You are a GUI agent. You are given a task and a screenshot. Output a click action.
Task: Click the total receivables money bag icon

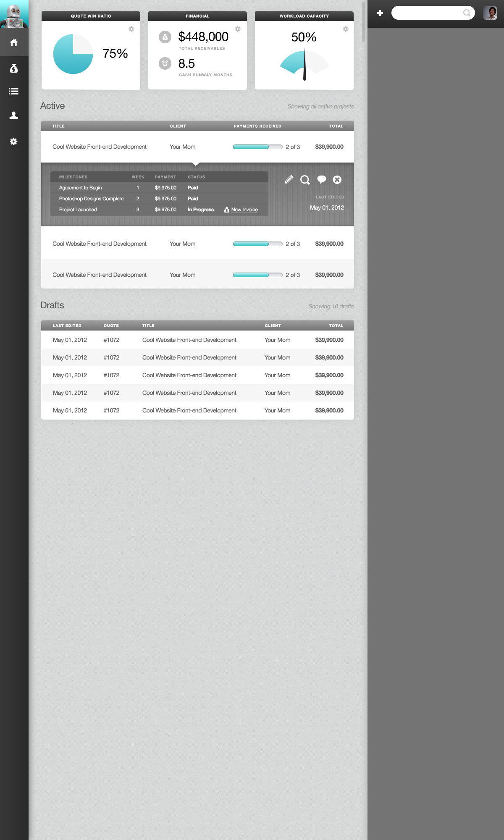tap(165, 37)
